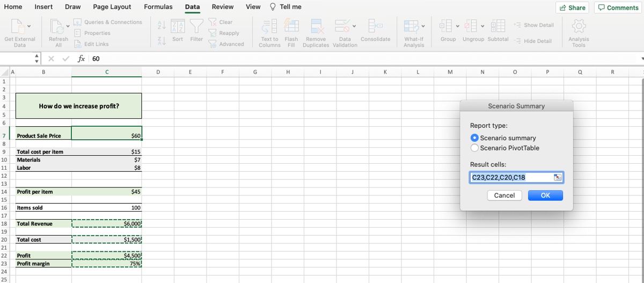This screenshot has width=644, height=283.
Task: Select the Scenario summary radio button
Action: tap(474, 138)
